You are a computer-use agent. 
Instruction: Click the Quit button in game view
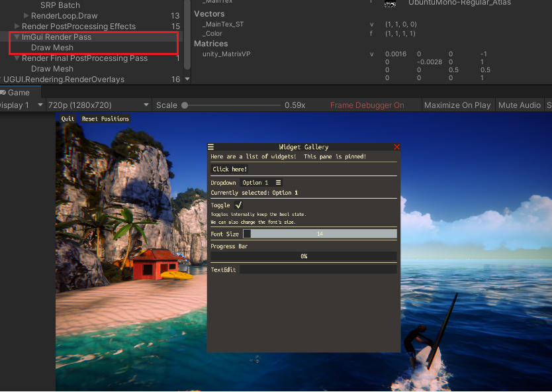[68, 119]
